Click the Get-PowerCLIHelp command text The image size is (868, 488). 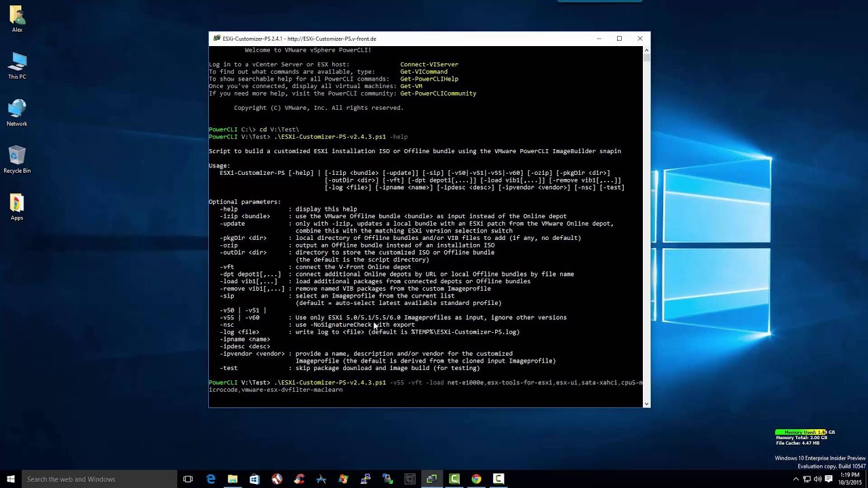tap(429, 79)
